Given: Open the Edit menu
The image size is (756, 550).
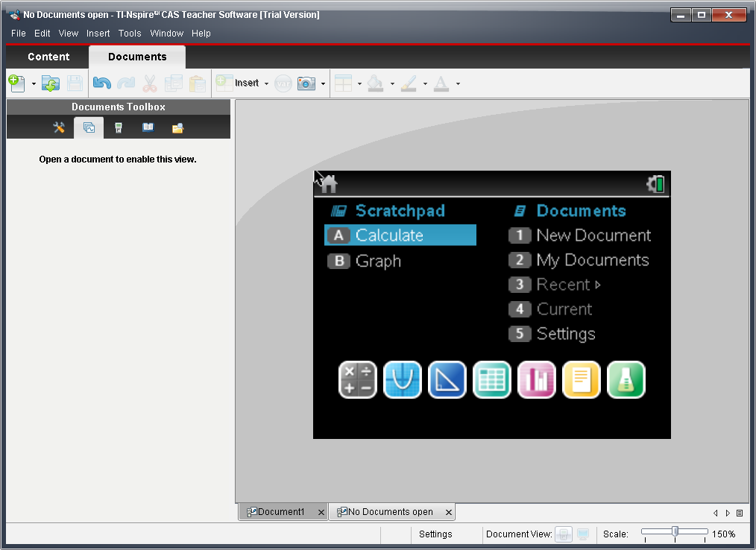Looking at the screenshot, I should coord(42,34).
